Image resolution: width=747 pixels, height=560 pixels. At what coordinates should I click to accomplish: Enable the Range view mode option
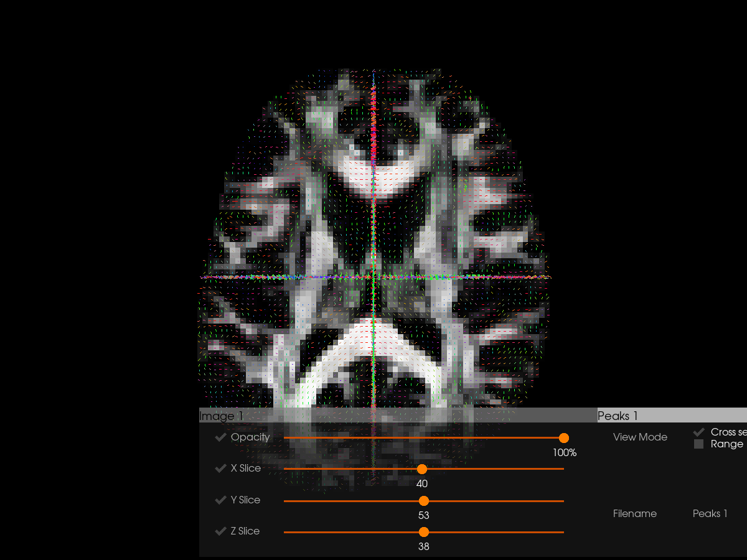click(x=699, y=444)
